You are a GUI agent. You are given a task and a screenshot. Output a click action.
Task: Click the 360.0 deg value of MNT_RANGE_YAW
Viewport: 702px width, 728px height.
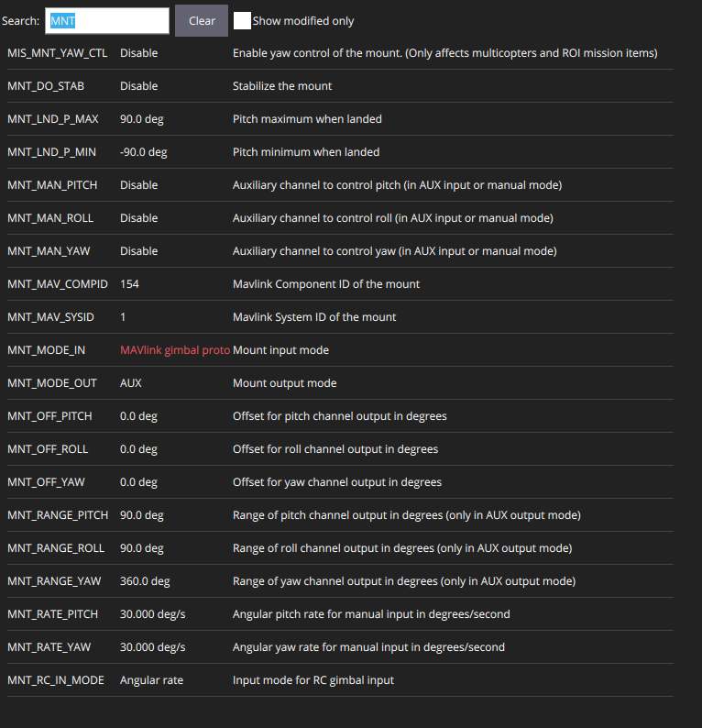click(145, 580)
